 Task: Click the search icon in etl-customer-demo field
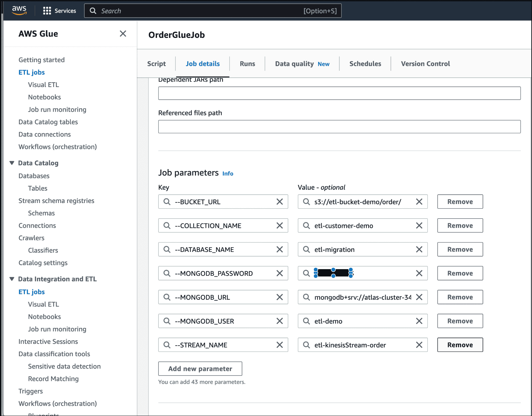pyautogui.click(x=307, y=226)
